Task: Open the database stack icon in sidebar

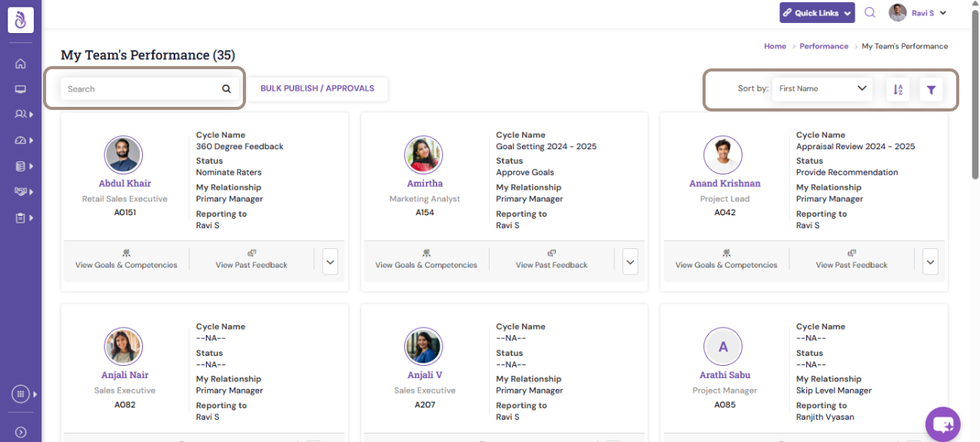Action: coord(20,166)
